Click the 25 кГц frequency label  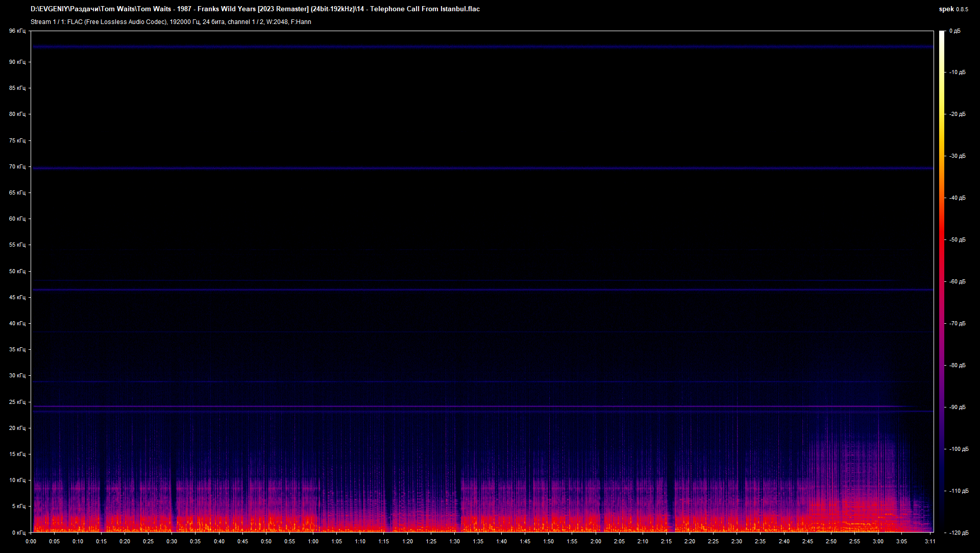[x=17, y=402]
